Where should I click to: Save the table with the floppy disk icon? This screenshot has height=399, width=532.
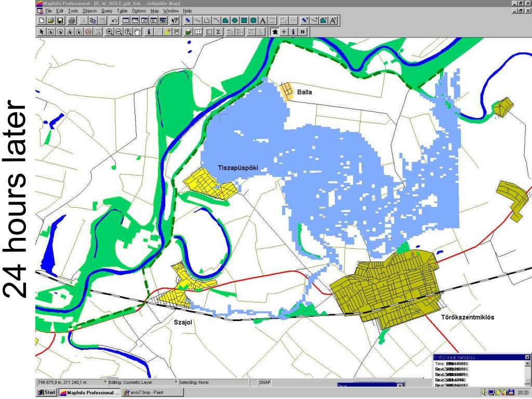[x=60, y=21]
